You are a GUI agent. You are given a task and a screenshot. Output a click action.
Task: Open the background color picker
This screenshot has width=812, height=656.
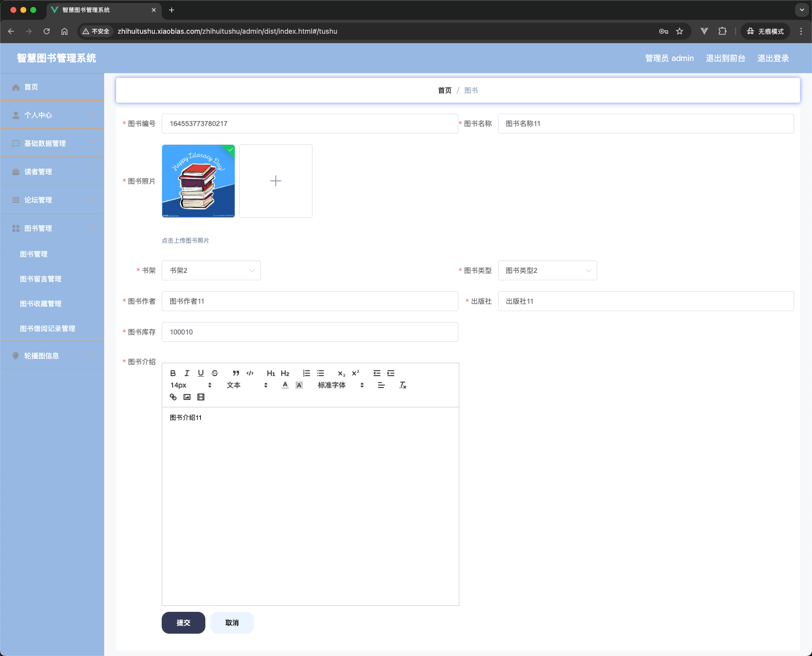click(299, 385)
